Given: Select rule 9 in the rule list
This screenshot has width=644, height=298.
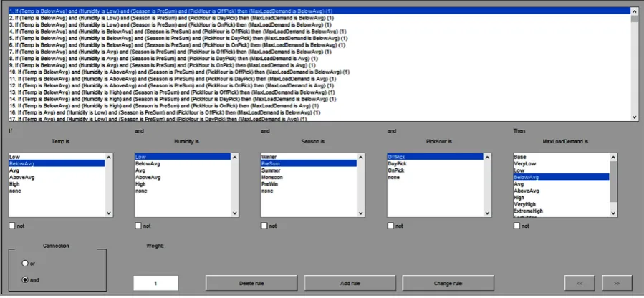Looking at the screenshot, I should (320, 65).
